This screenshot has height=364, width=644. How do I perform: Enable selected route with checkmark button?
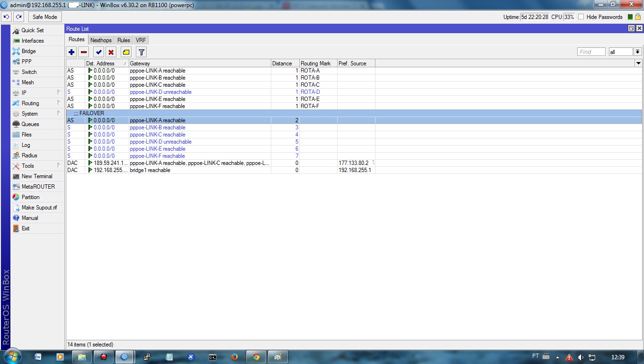click(98, 52)
